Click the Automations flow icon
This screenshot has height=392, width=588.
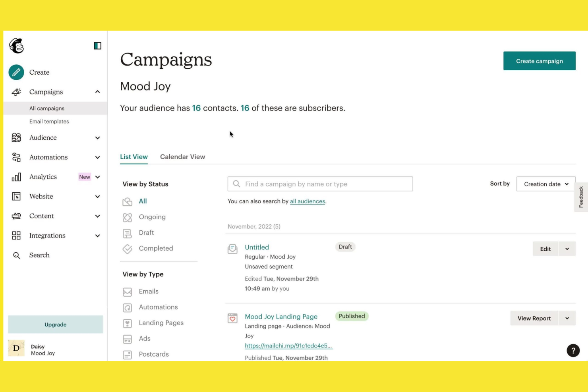[16, 157]
